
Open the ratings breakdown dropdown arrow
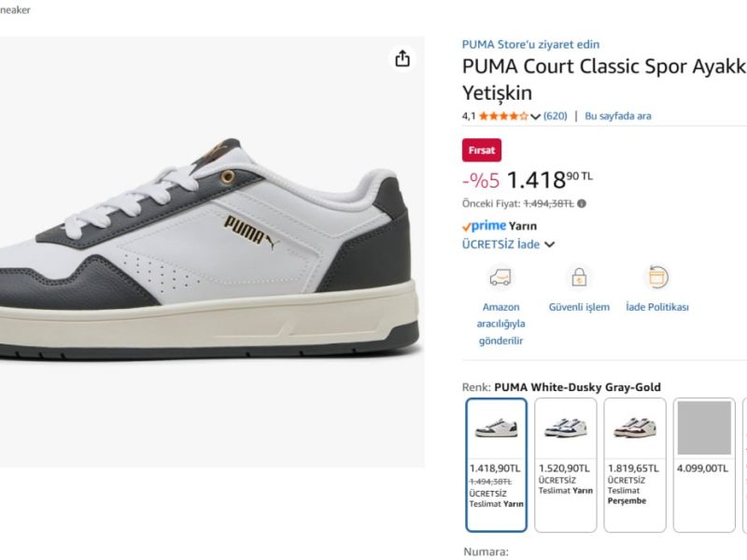pos(537,119)
